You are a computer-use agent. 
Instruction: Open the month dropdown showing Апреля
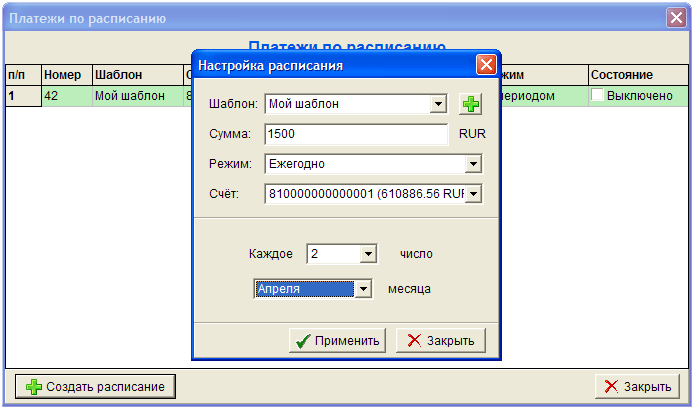[x=364, y=289]
